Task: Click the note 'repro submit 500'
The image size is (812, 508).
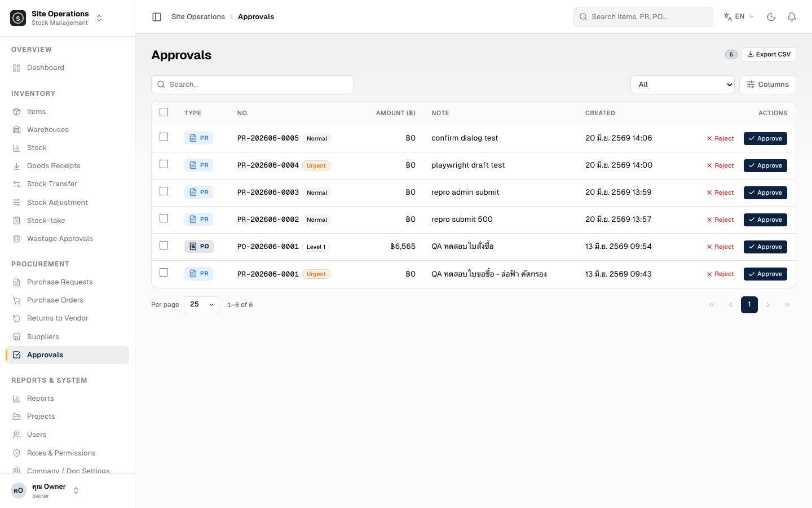Action: tap(462, 220)
